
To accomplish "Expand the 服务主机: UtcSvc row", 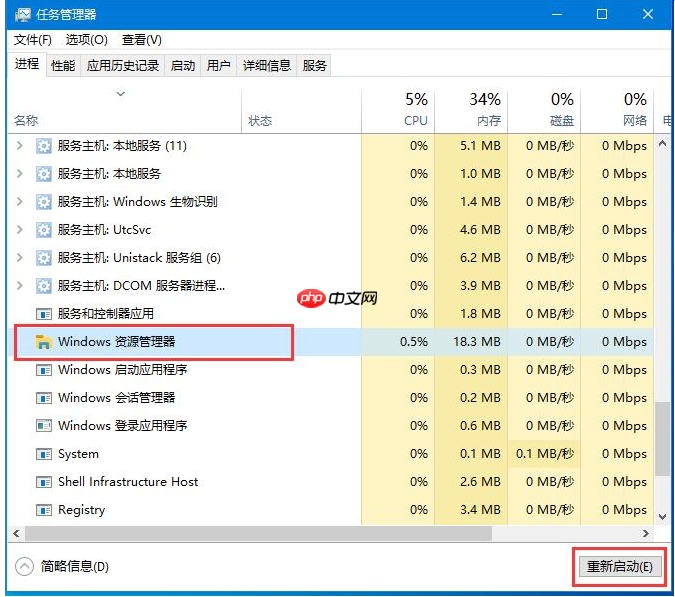I will (x=19, y=229).
